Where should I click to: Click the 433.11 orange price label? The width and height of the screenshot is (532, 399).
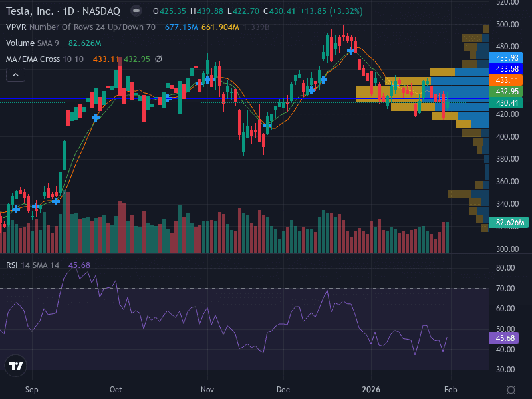[506, 80]
